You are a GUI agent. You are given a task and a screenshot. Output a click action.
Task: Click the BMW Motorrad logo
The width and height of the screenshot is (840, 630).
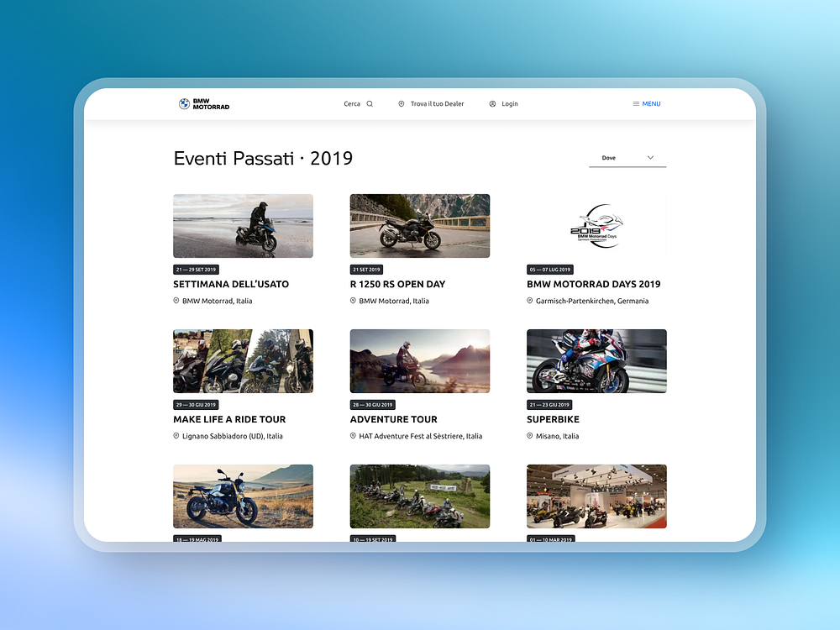[203, 103]
